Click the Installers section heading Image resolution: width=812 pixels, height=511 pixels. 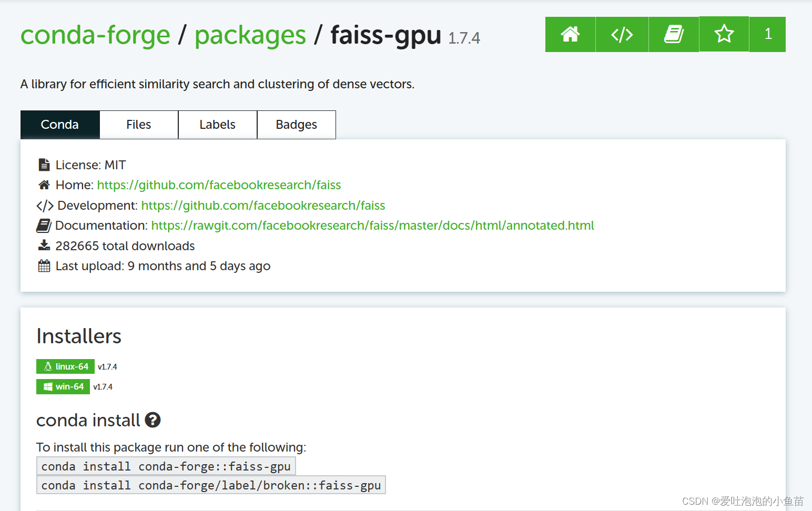tap(79, 336)
